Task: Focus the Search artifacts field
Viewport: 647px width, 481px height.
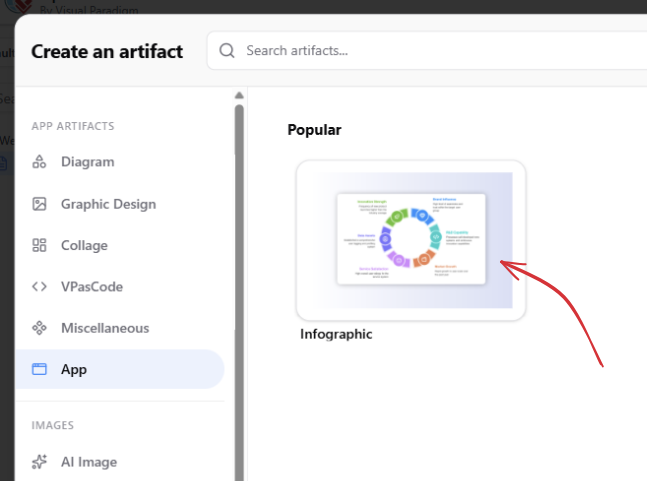Action: (x=427, y=51)
